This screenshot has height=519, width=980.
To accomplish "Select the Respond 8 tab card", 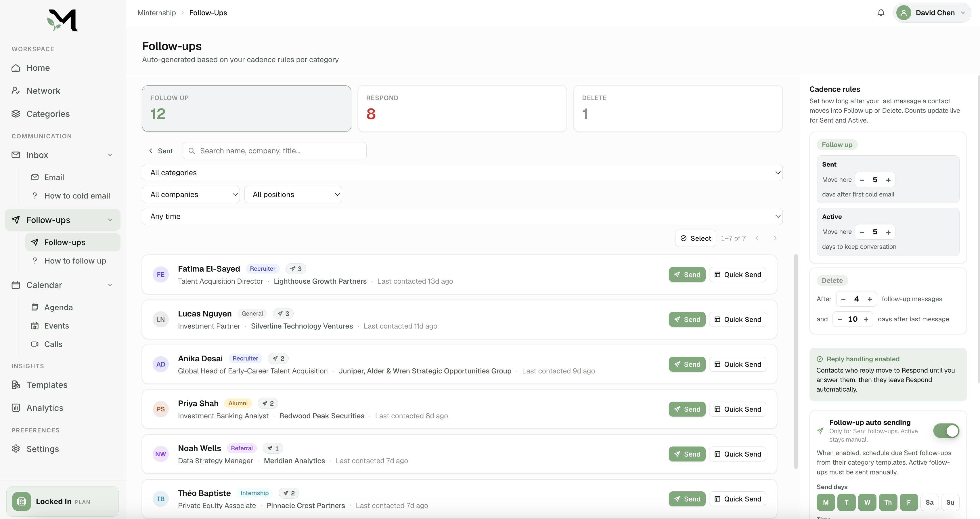I will [462, 108].
